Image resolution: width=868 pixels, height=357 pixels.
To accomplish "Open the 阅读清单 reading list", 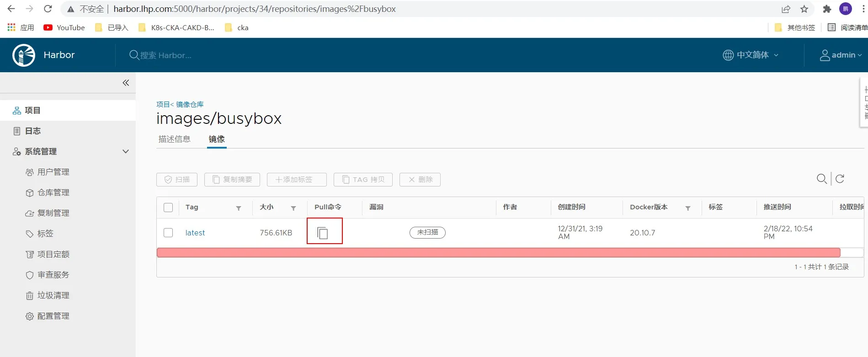I will pyautogui.click(x=848, y=27).
